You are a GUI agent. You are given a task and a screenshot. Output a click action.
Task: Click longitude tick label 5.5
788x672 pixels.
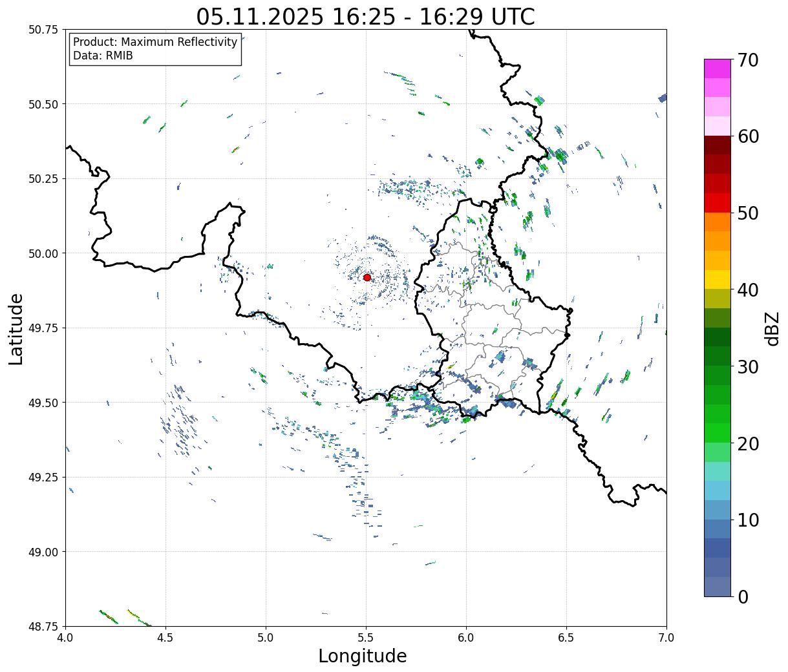pyautogui.click(x=366, y=637)
